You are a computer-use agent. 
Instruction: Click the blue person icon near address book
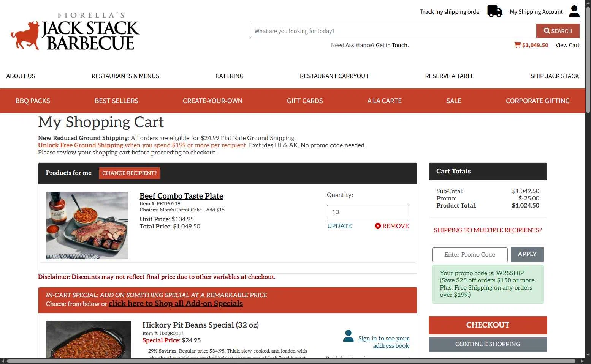[348, 336]
